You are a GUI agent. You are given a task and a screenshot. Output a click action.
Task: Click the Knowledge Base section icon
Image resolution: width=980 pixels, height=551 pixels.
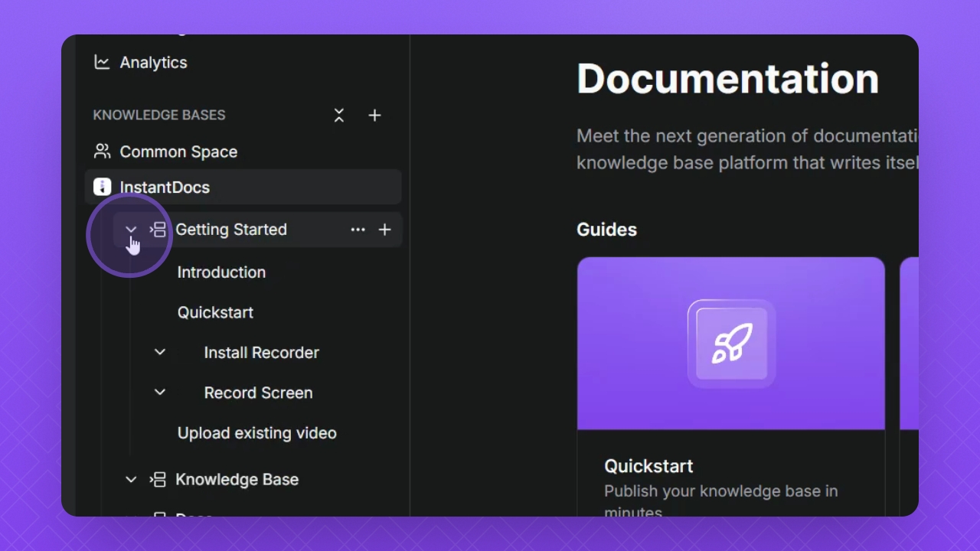158,480
